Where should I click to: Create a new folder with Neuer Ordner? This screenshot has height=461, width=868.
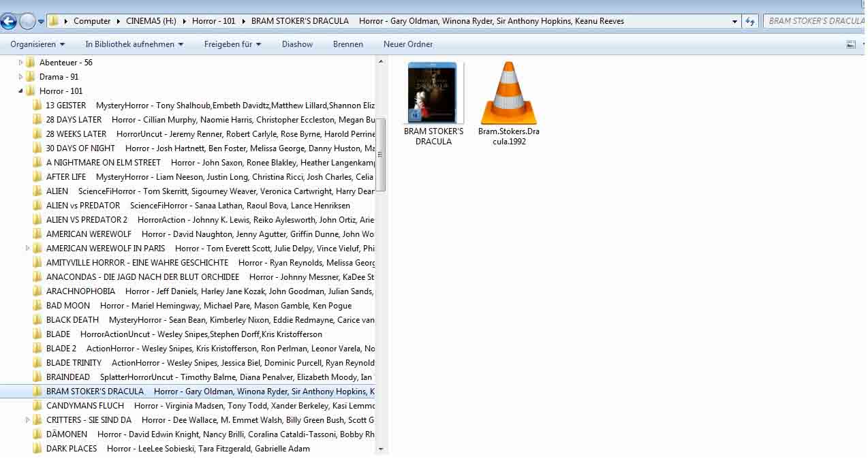point(408,44)
